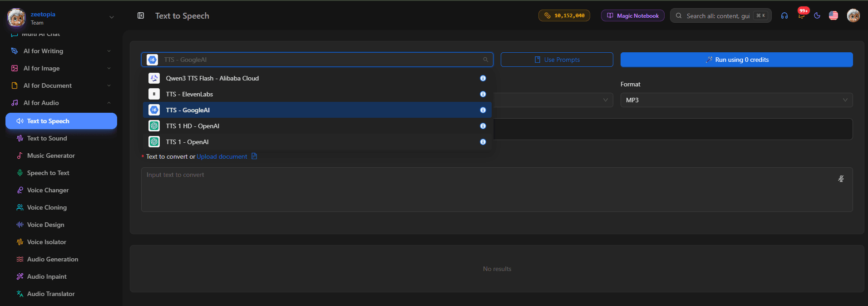The height and width of the screenshot is (306, 868).
Task: Expand the zeetopia Team switcher
Action: click(111, 17)
